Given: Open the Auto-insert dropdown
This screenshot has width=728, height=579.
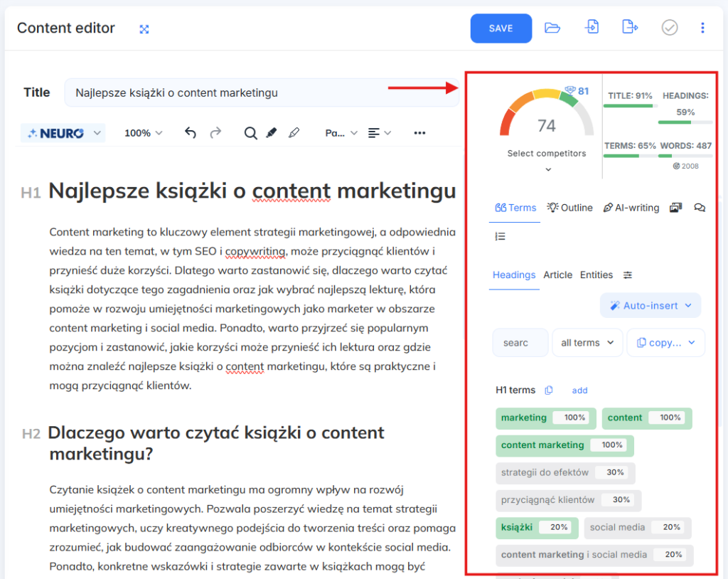Looking at the screenshot, I should click(651, 306).
